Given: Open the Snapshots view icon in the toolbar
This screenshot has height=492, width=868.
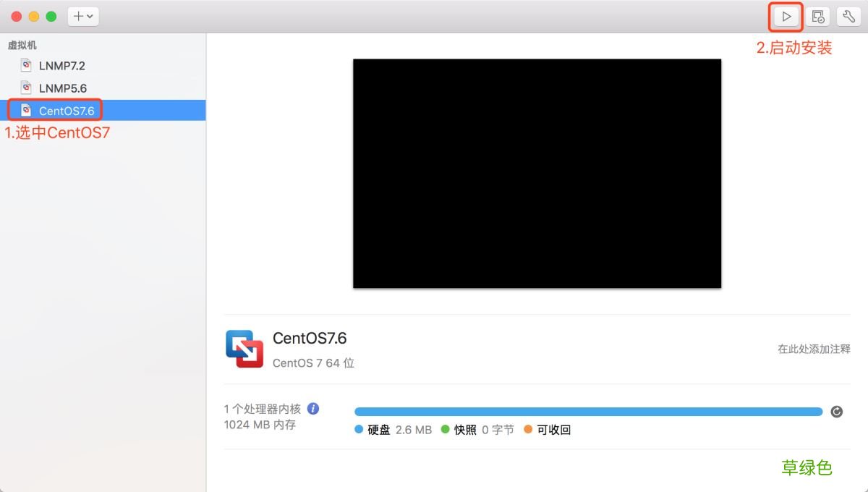Looking at the screenshot, I should (x=817, y=16).
